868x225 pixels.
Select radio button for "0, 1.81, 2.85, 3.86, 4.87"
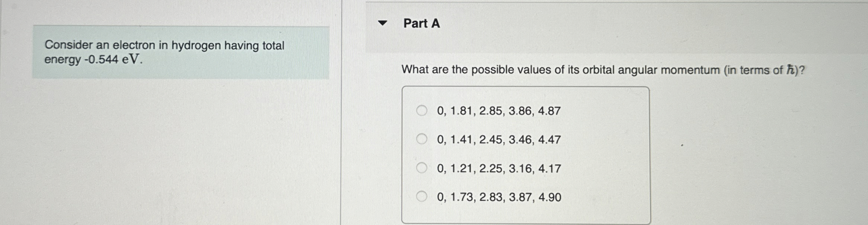[x=422, y=110]
